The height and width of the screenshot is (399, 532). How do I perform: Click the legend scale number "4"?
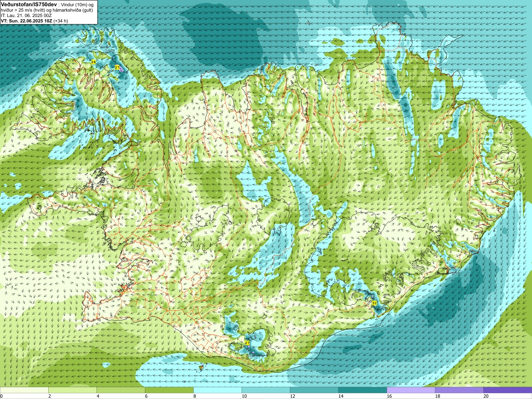pyautogui.click(x=98, y=396)
